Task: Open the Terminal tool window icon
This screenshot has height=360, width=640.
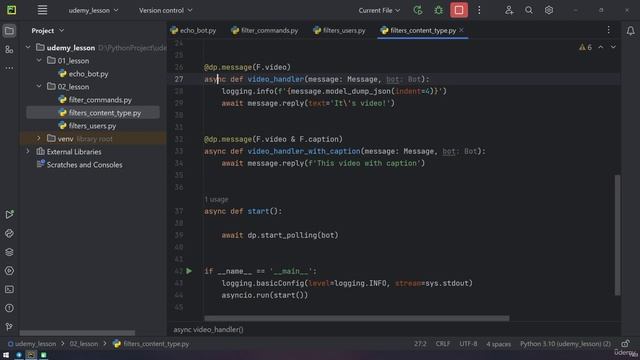Action: tap(9, 289)
